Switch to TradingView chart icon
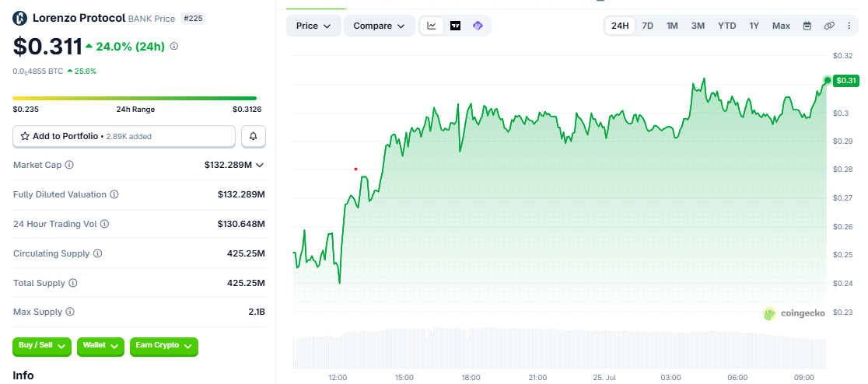 [x=456, y=26]
